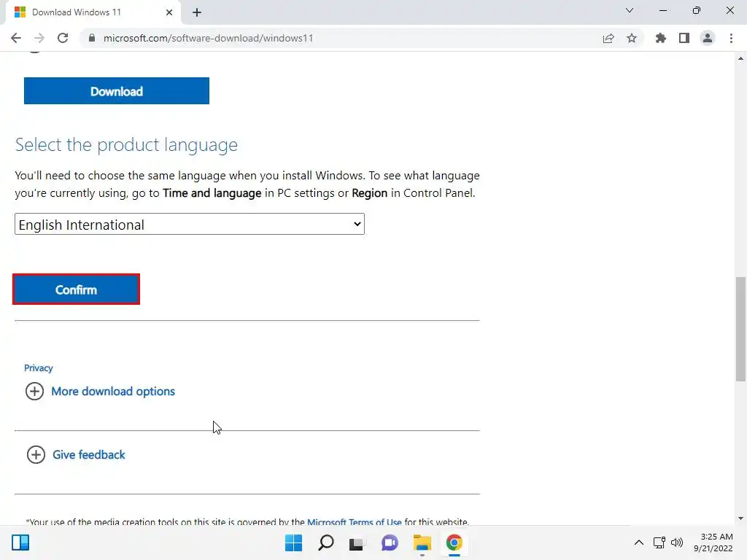Open taskbar Search magnifier
Image resolution: width=747 pixels, height=560 pixels.
pos(326,542)
